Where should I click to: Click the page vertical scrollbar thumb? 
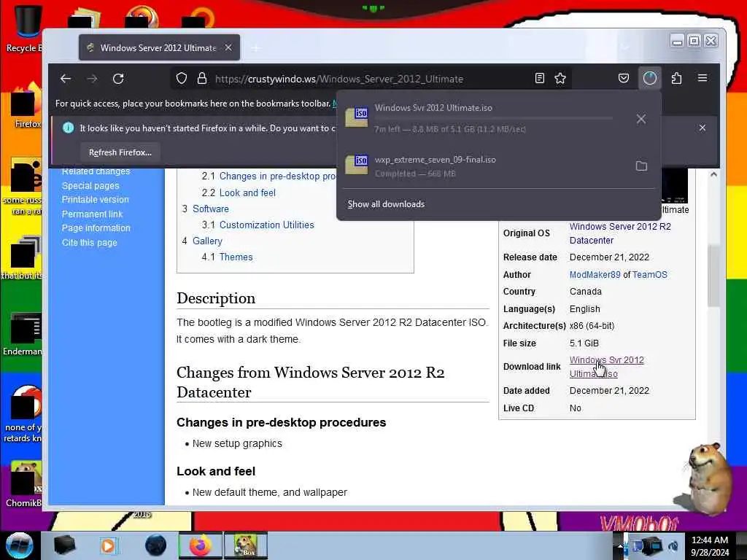click(x=713, y=276)
